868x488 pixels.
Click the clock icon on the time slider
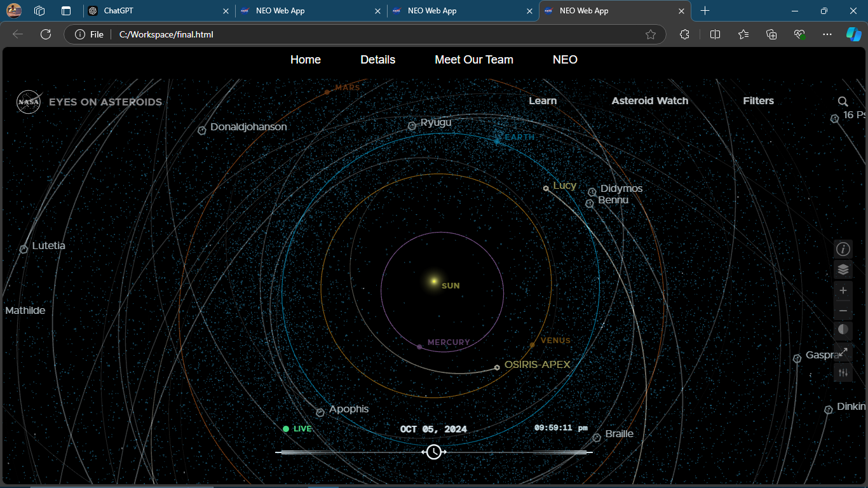(434, 452)
